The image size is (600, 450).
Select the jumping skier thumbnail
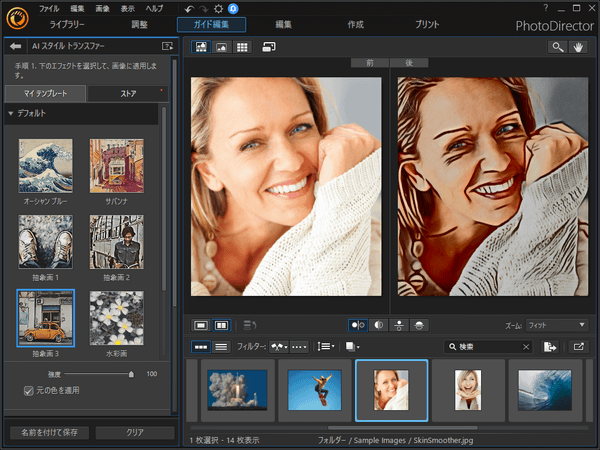(x=314, y=390)
